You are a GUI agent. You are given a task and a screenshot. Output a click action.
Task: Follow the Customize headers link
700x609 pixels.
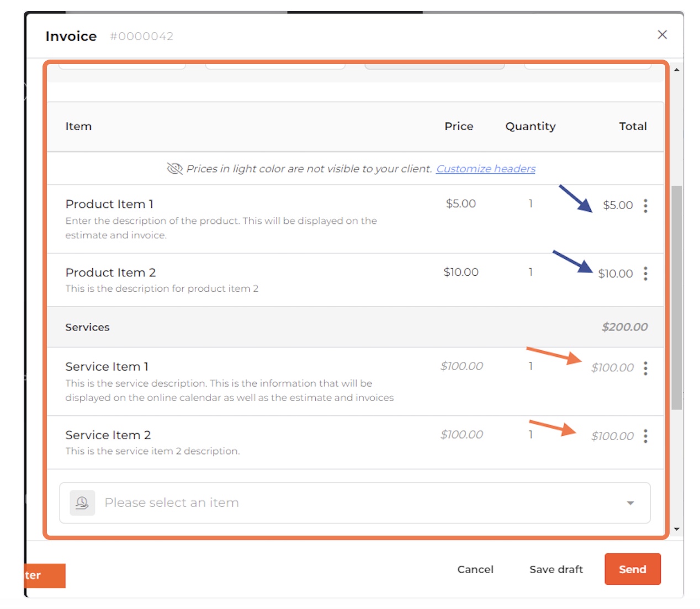pyautogui.click(x=486, y=169)
